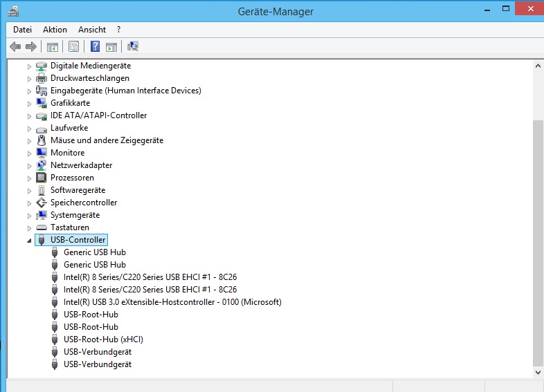Image resolution: width=544 pixels, height=392 pixels.
Task: Select the Netzwerkadapter label
Action: pos(81,165)
